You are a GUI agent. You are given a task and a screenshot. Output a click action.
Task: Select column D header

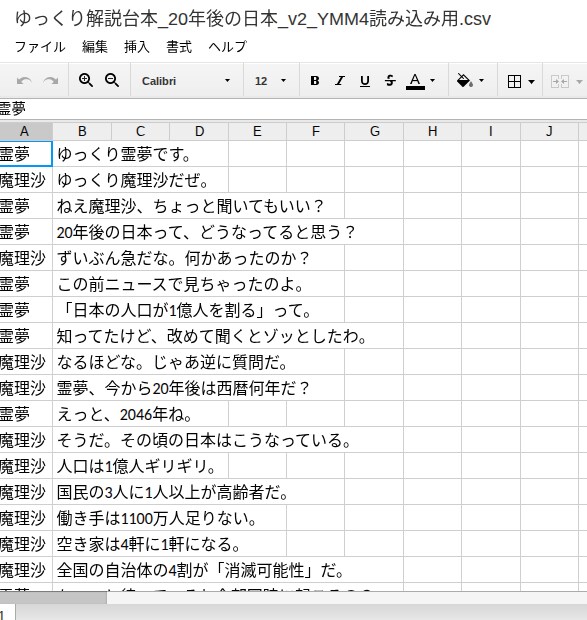(199, 131)
